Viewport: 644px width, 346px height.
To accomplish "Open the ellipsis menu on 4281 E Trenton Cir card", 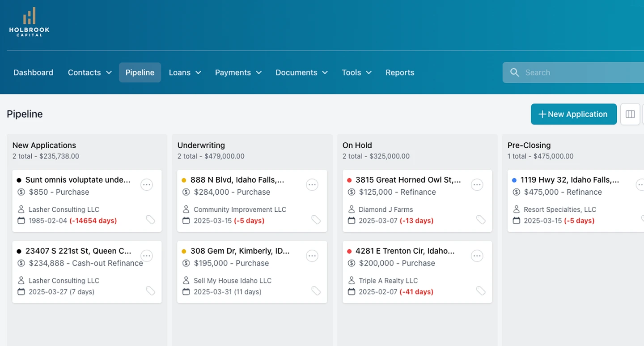I will pyautogui.click(x=477, y=256).
